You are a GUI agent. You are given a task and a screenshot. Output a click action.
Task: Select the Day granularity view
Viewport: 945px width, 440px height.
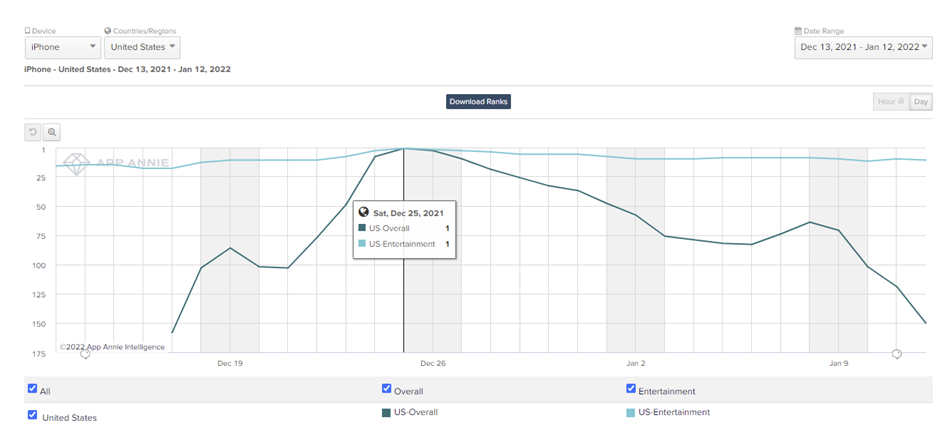click(x=921, y=102)
